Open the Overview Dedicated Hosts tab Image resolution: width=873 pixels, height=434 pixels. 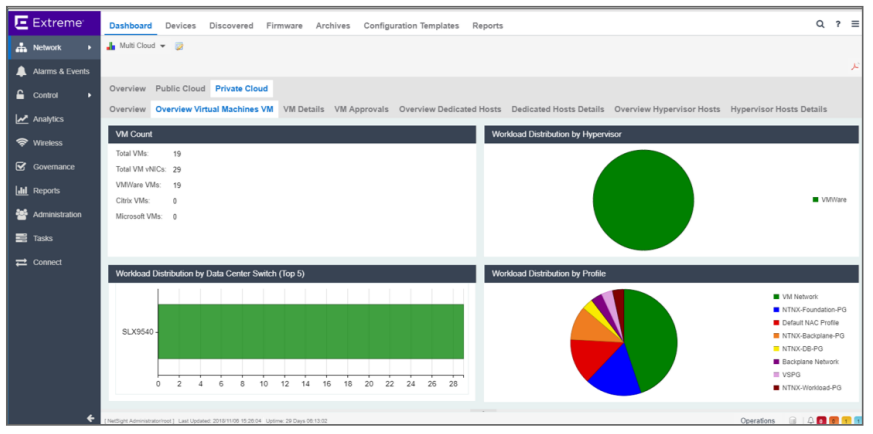pos(450,109)
